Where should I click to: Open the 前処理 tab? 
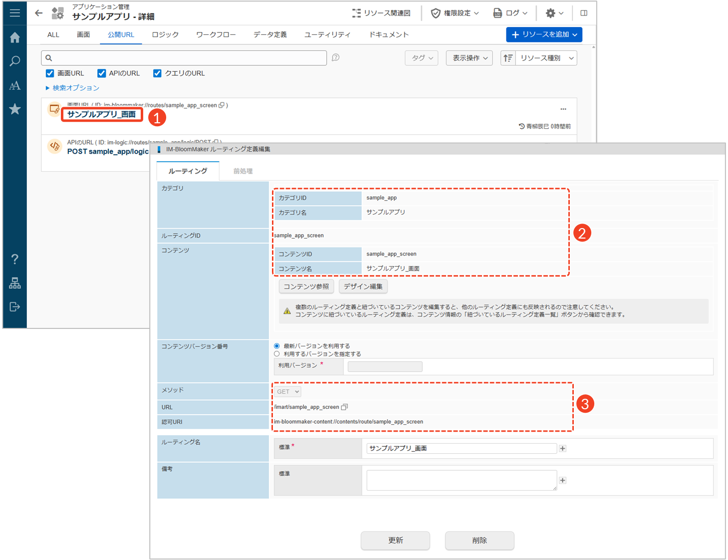click(x=243, y=171)
